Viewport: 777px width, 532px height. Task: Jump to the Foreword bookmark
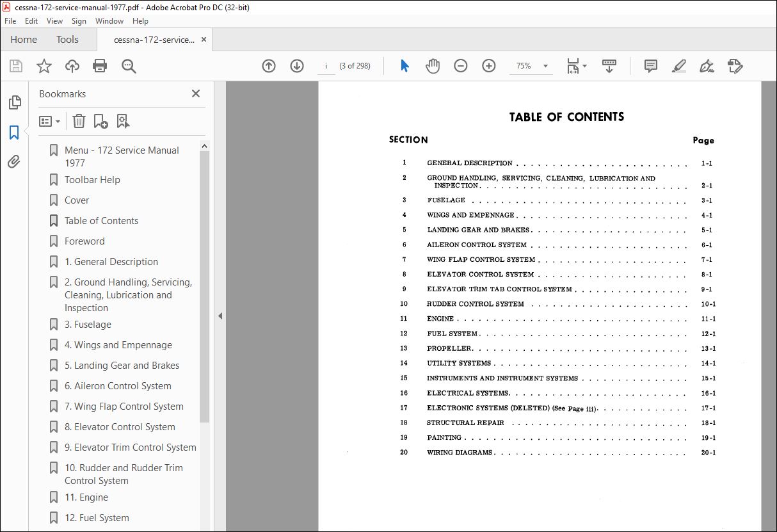point(84,241)
